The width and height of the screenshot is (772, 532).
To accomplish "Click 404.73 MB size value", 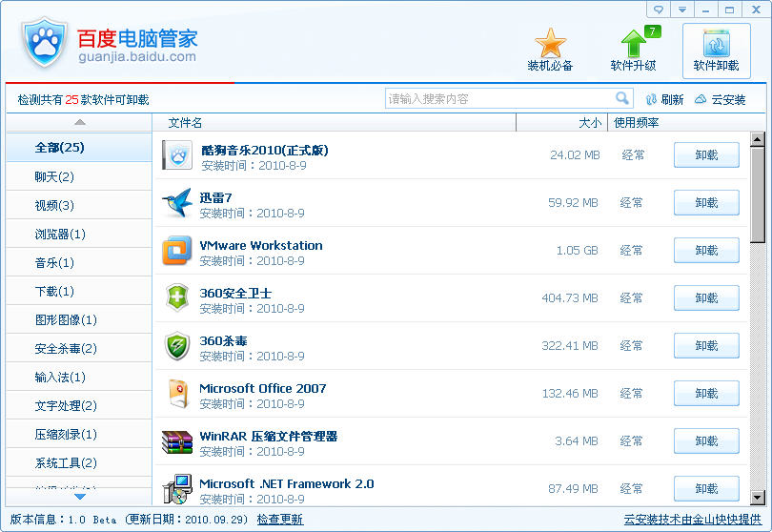I will tap(570, 298).
